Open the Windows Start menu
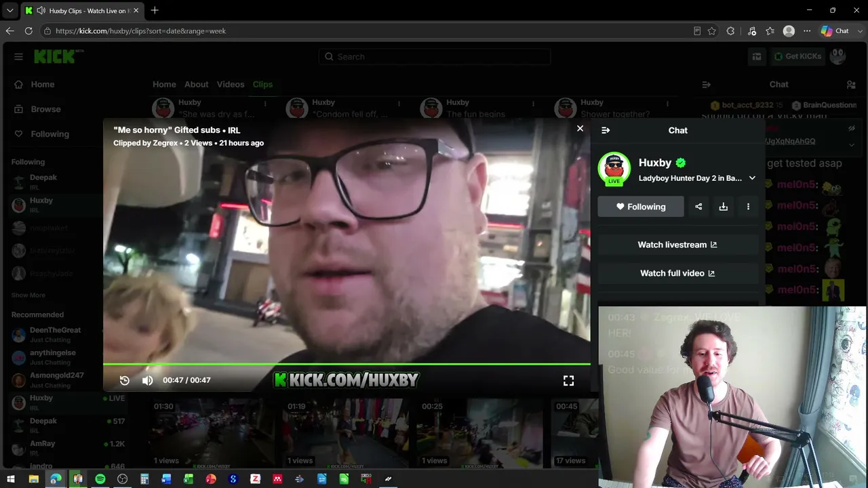Image resolution: width=868 pixels, height=488 pixels. 11,479
